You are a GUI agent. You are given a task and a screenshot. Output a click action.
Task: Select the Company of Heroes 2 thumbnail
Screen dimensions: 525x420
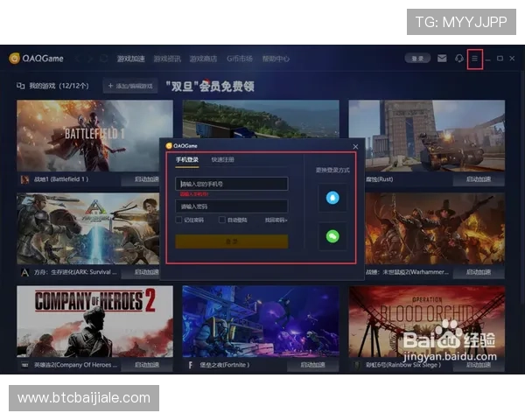(x=94, y=320)
